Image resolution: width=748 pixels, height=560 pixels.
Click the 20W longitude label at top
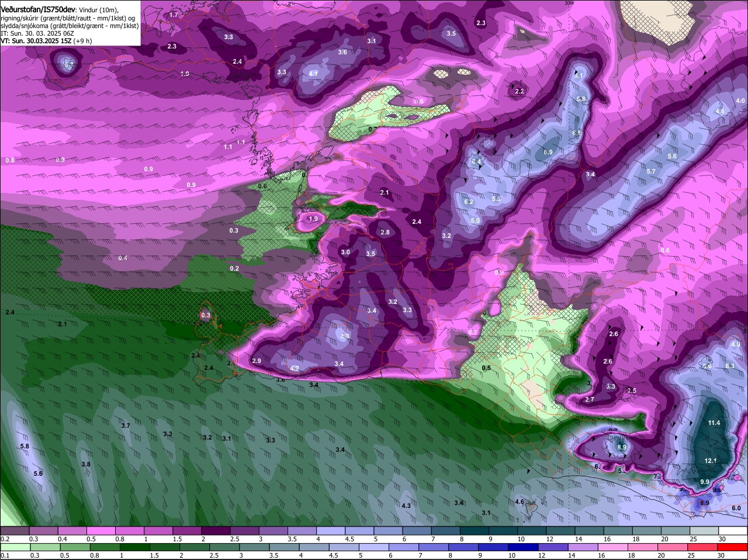click(570, 3)
